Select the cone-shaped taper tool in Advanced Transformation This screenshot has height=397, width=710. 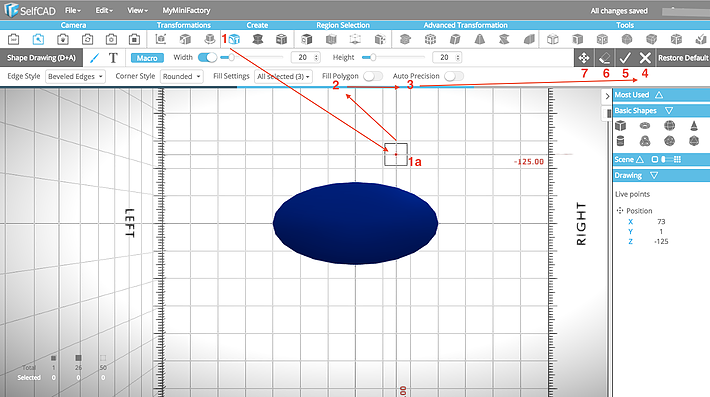[x=480, y=39]
